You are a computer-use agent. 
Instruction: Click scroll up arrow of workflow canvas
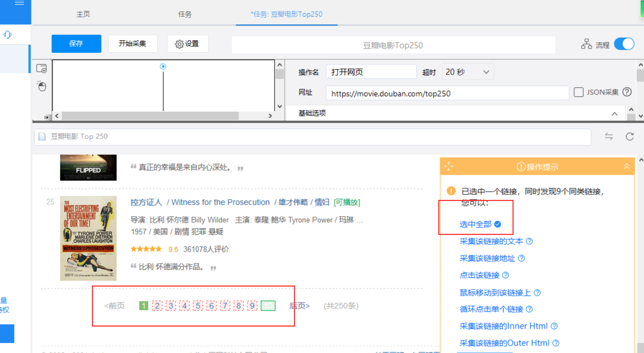coord(280,65)
